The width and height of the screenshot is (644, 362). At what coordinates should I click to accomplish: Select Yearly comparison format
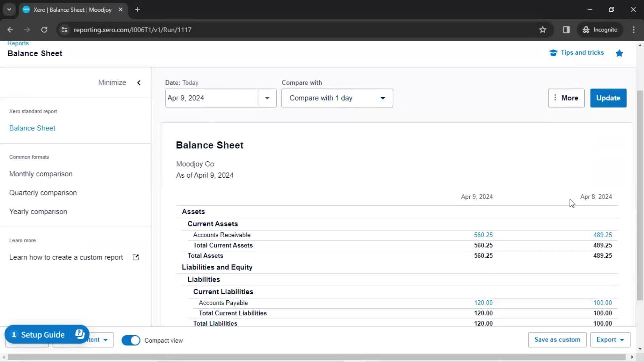coord(38,212)
